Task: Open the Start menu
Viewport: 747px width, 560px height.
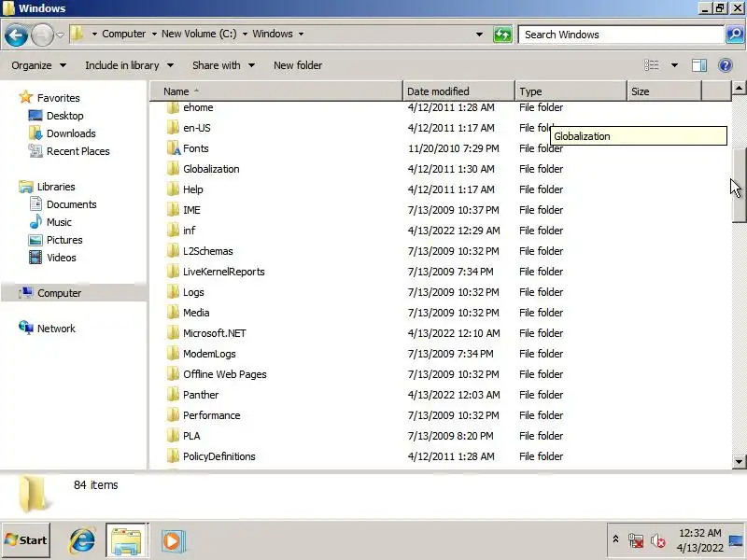Action: tap(26, 540)
